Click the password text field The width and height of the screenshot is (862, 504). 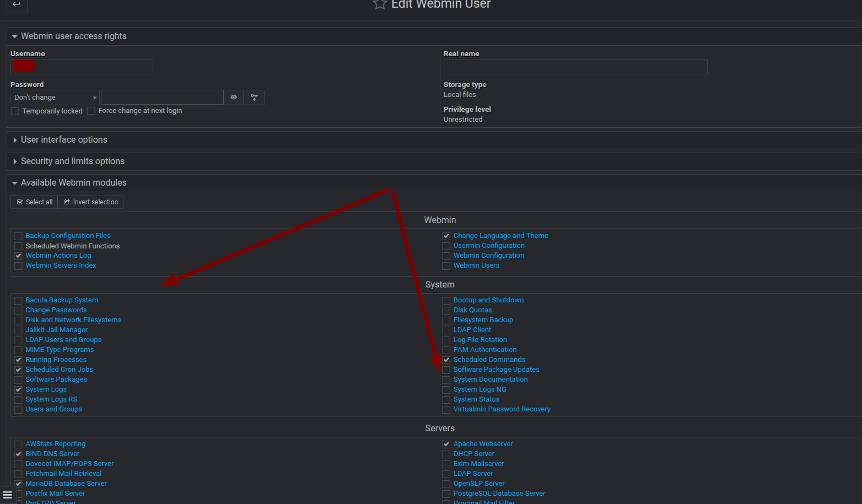tap(163, 97)
